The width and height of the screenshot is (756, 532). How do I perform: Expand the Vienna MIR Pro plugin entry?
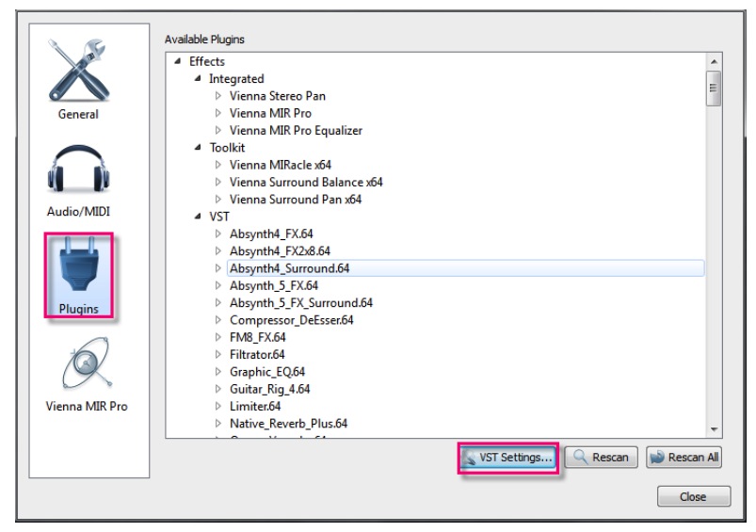pos(217,113)
